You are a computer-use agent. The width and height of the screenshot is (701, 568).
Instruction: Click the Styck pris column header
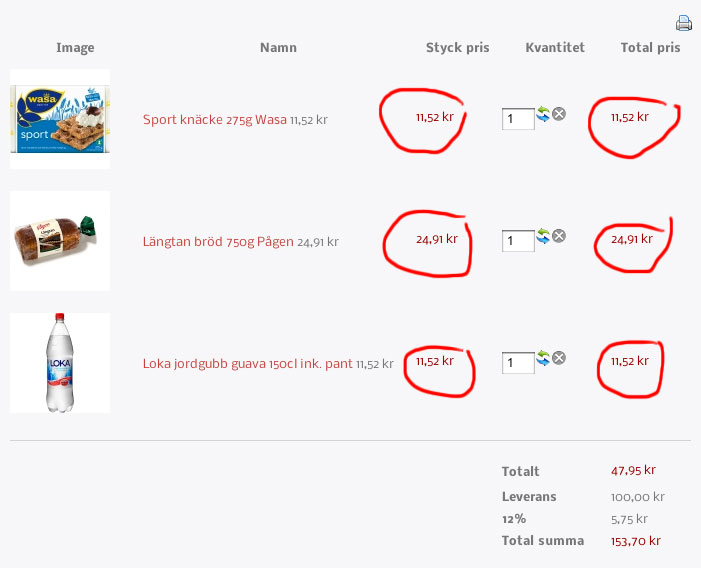(457, 48)
